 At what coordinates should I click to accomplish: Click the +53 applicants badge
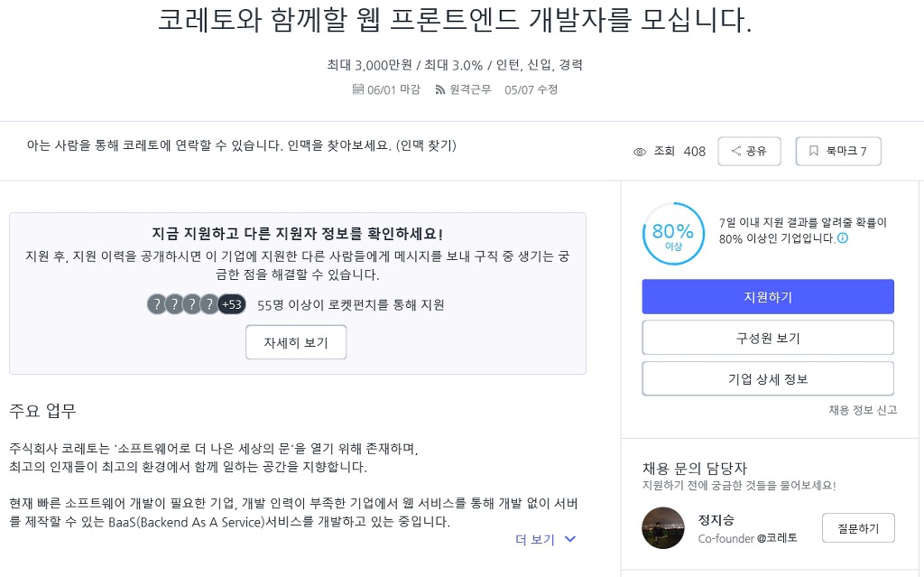pyautogui.click(x=232, y=304)
